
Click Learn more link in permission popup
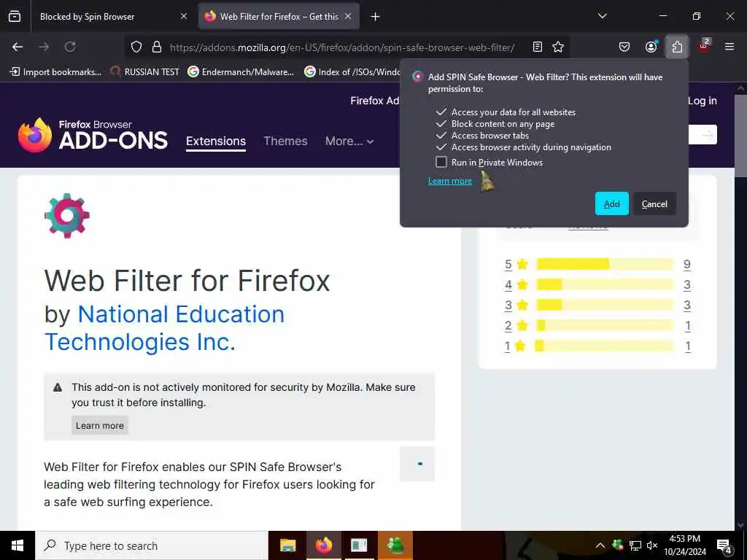tap(449, 181)
